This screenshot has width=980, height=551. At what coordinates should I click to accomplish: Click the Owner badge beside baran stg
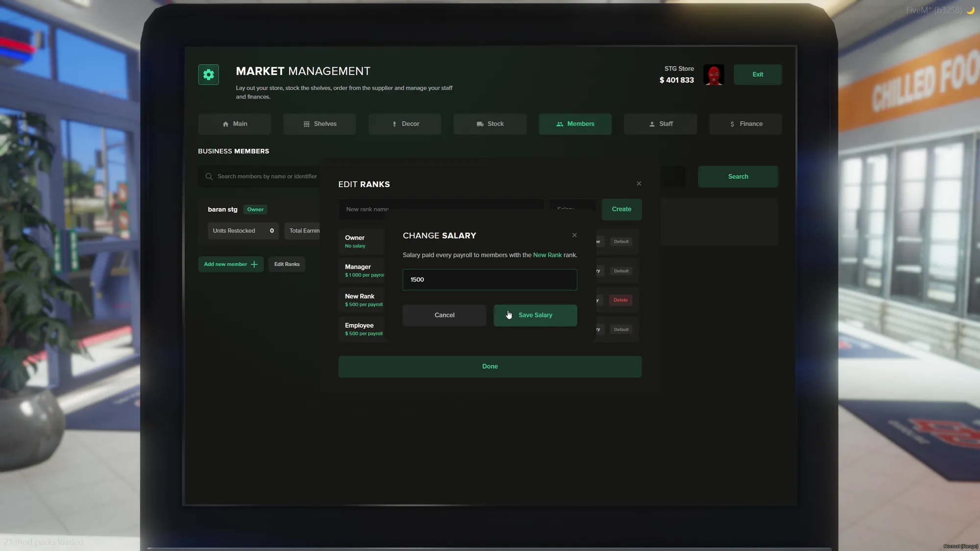255,209
